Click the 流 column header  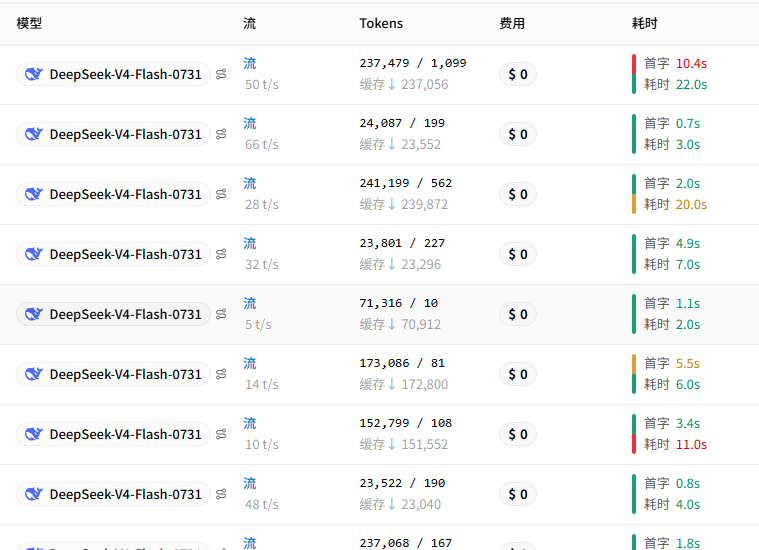tap(250, 23)
